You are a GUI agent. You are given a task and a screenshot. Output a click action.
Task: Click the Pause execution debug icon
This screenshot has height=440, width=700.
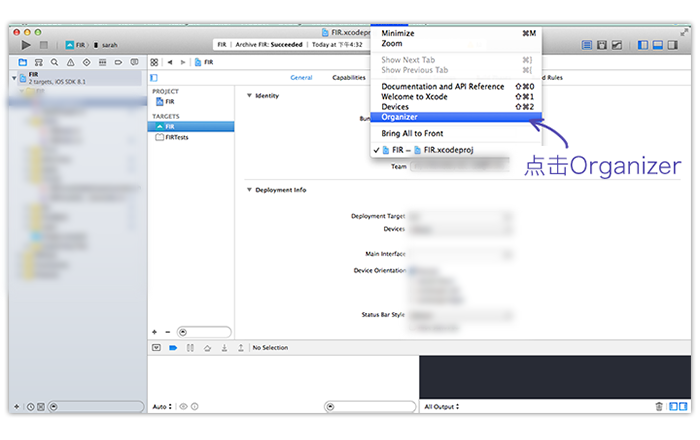(190, 348)
